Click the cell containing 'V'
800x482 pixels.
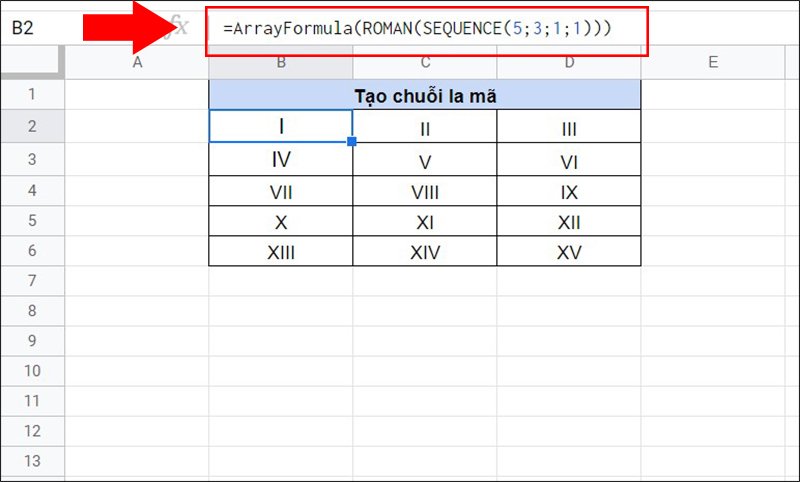[x=424, y=159]
